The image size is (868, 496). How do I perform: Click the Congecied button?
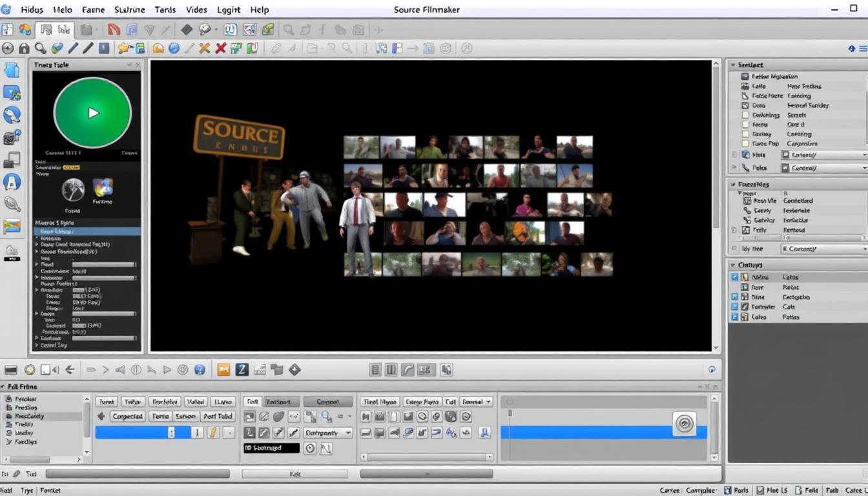(x=127, y=417)
